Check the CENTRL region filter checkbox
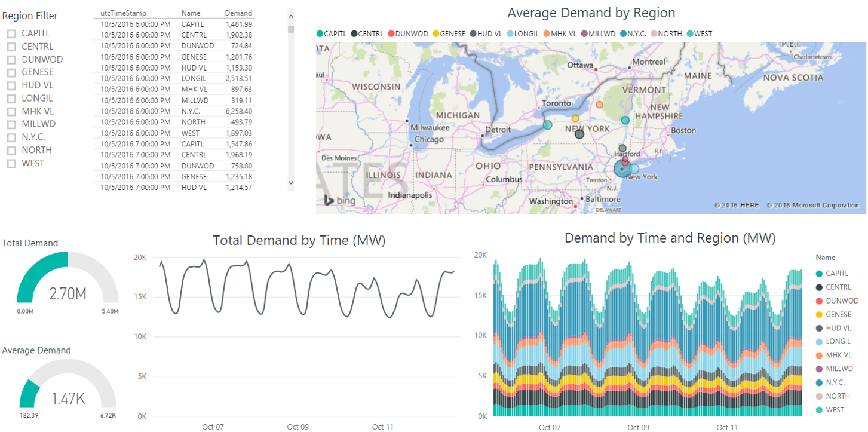868x432 pixels. (x=11, y=47)
